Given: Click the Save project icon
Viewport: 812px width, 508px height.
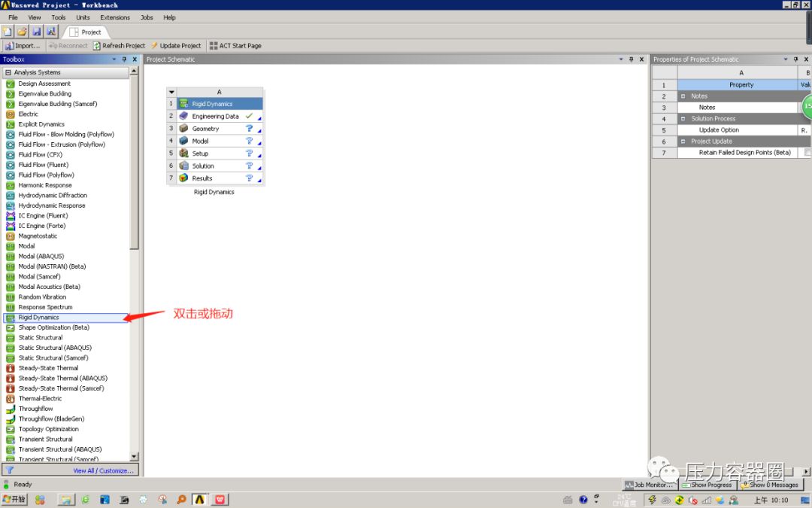Looking at the screenshot, I should [x=35, y=31].
